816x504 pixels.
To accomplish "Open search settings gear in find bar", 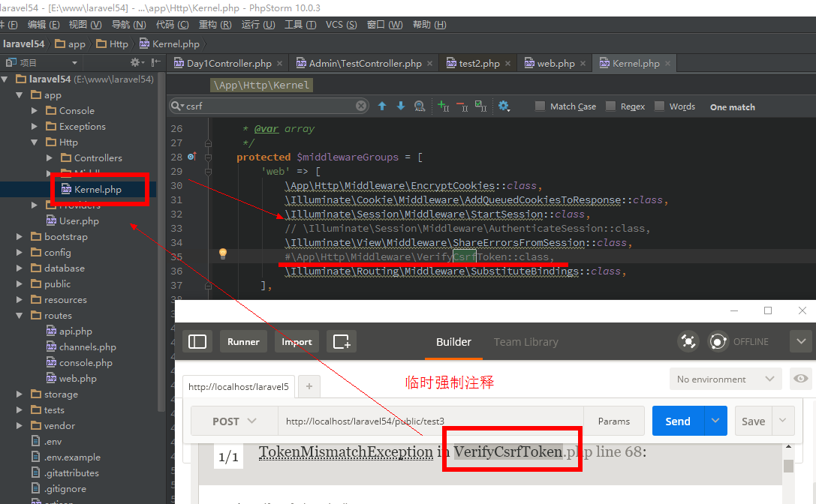I will [504, 106].
